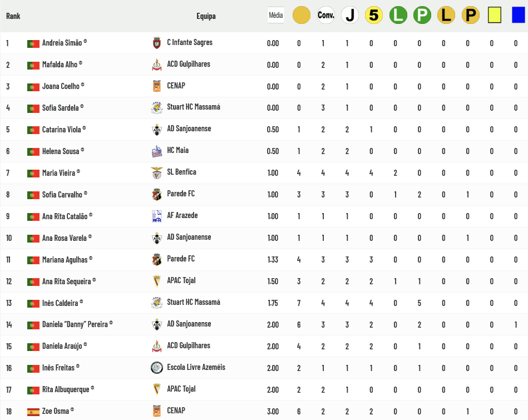Screen dimensions: 528x420
Task: Click the yellow card column header
Action: pyautogui.click(x=494, y=16)
